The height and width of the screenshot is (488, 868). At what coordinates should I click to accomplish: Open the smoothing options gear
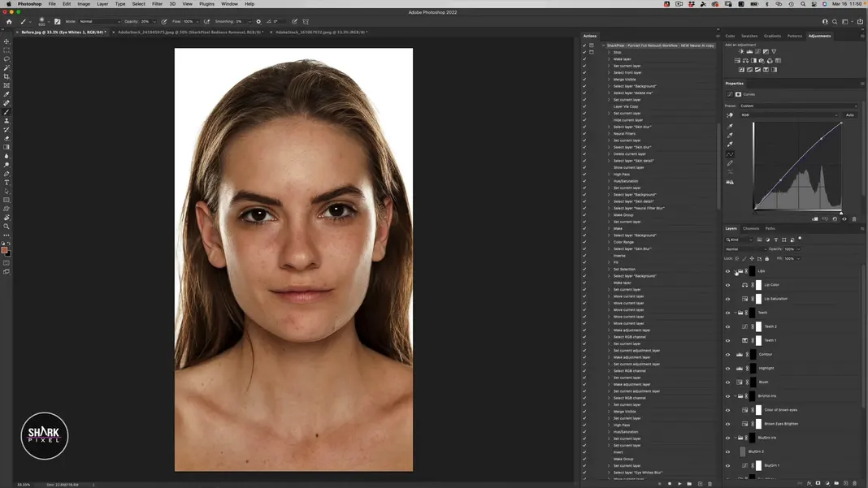[x=258, y=22]
